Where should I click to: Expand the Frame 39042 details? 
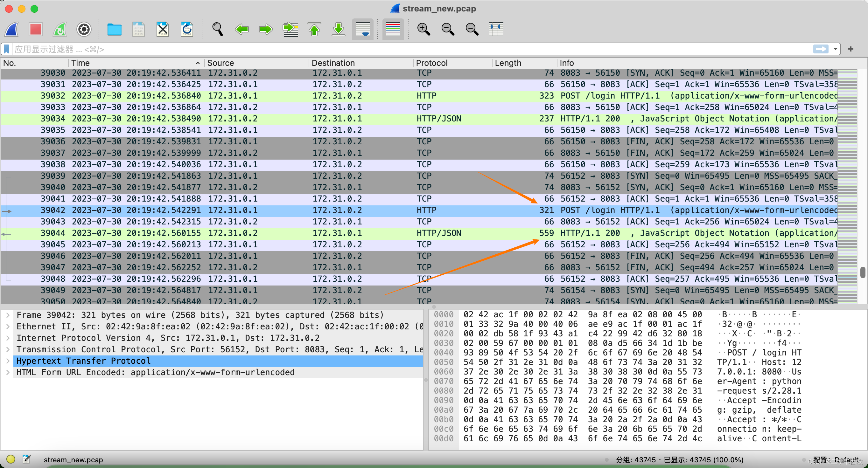[x=8, y=315]
